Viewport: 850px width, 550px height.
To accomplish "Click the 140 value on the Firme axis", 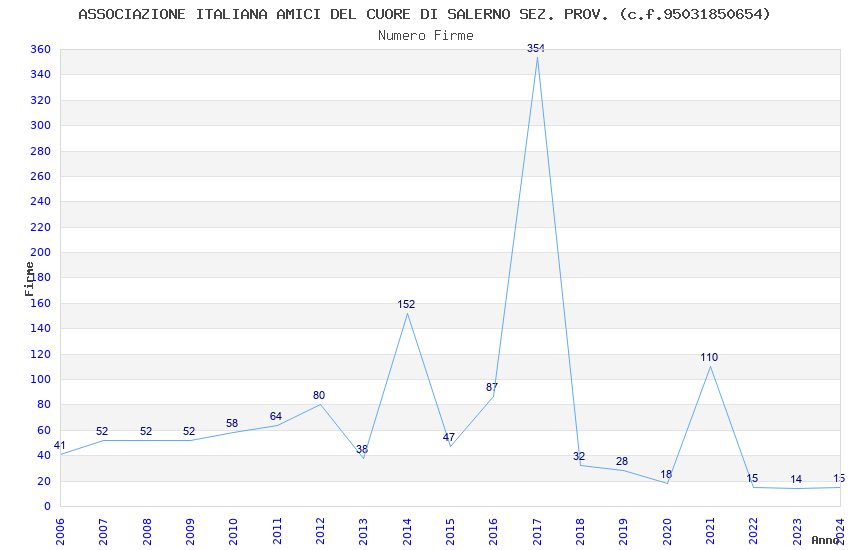I will tap(41, 328).
